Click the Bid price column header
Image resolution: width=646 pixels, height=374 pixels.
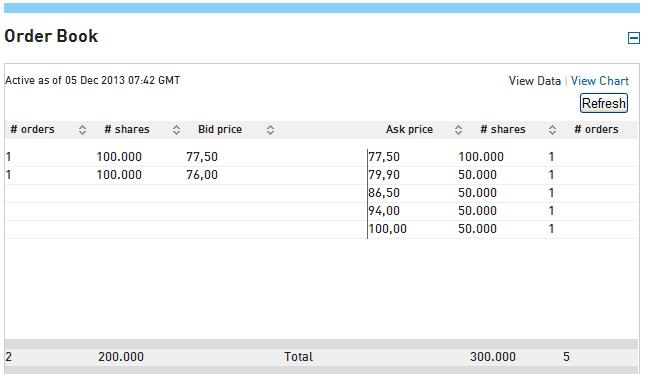(220, 129)
